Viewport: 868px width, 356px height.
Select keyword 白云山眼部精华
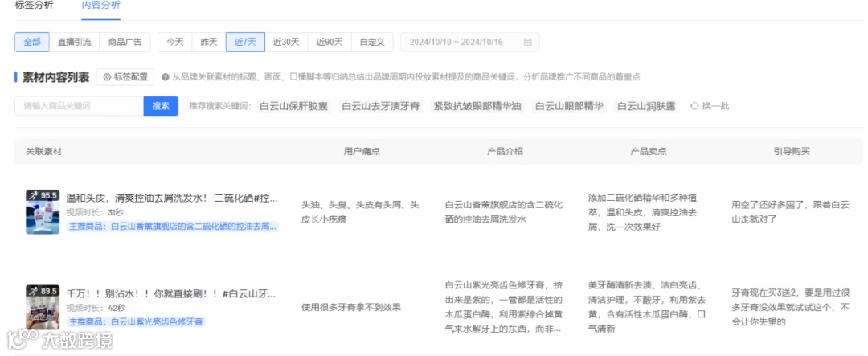pyautogui.click(x=569, y=106)
